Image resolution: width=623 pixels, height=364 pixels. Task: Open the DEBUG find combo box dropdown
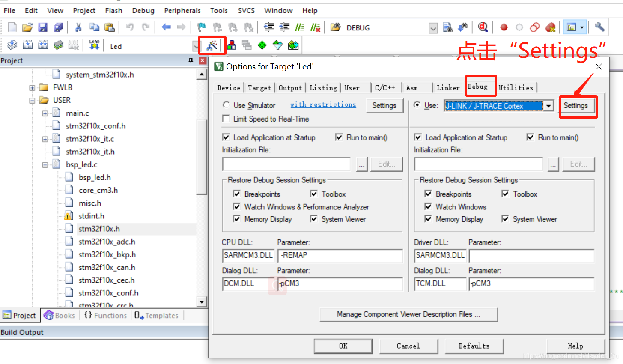433,28
